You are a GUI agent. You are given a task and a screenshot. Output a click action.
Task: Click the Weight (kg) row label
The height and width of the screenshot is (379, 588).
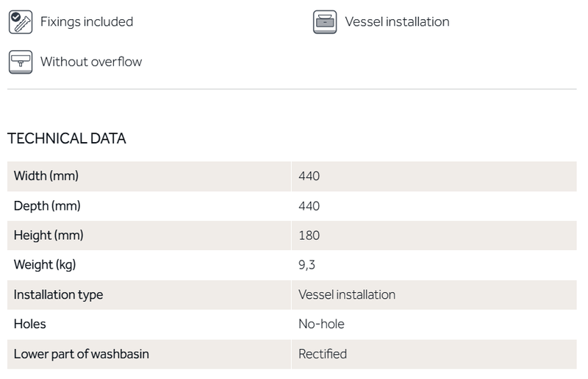(45, 265)
